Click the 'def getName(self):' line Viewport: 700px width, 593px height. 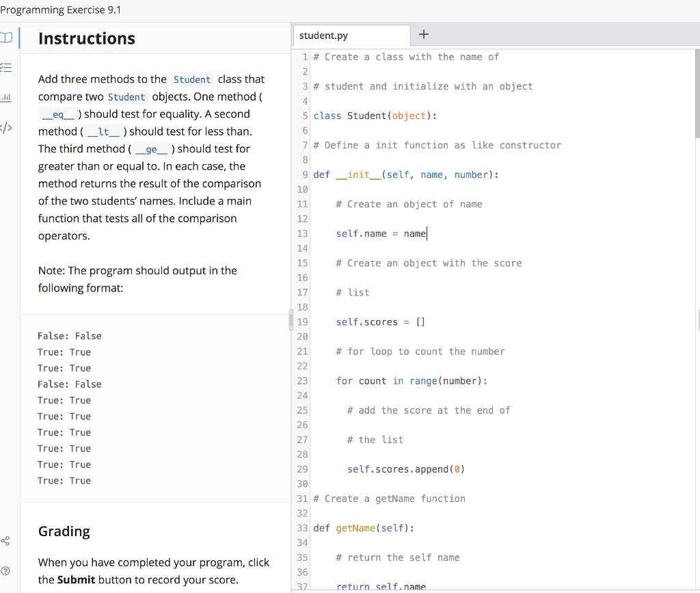(x=363, y=528)
